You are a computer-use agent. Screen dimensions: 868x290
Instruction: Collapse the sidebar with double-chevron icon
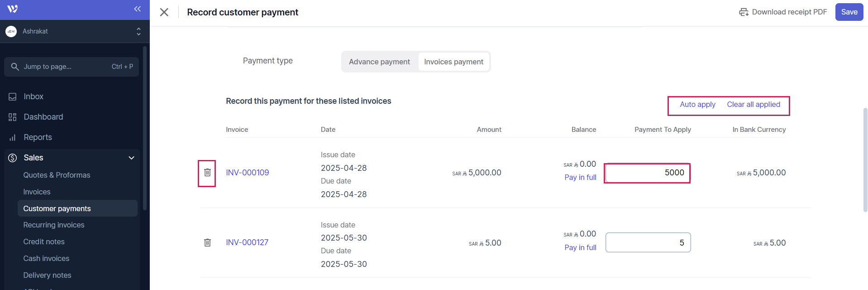pyautogui.click(x=138, y=9)
